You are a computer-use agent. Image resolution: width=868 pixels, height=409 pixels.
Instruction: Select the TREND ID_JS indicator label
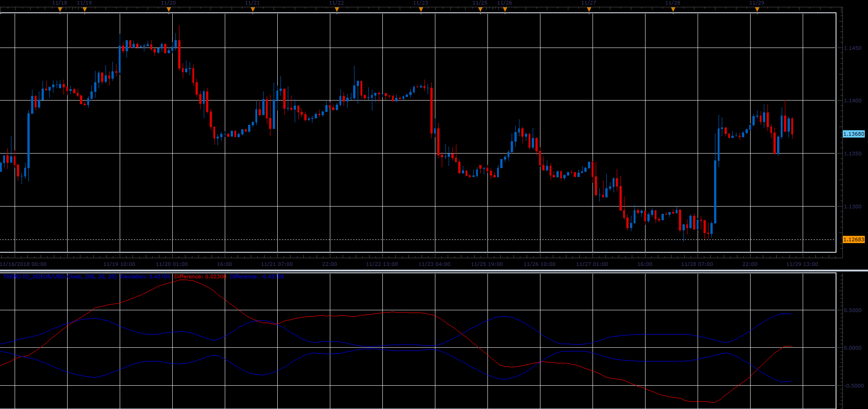click(60, 276)
